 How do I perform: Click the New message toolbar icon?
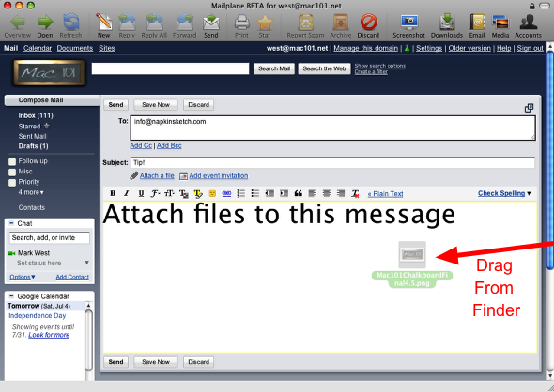pyautogui.click(x=104, y=23)
